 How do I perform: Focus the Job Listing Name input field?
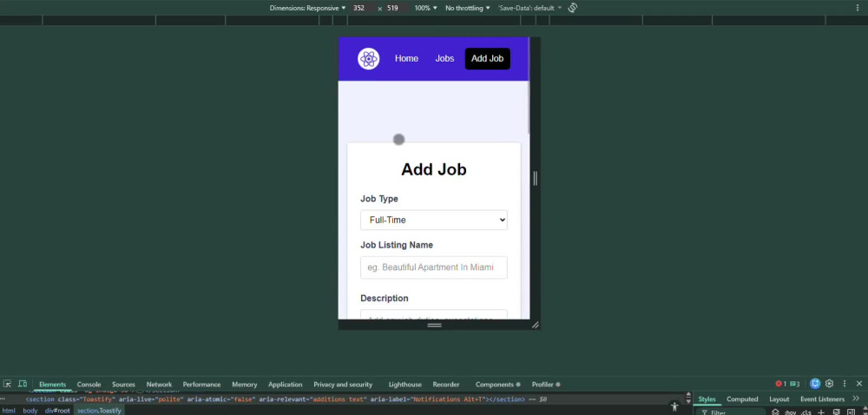433,267
